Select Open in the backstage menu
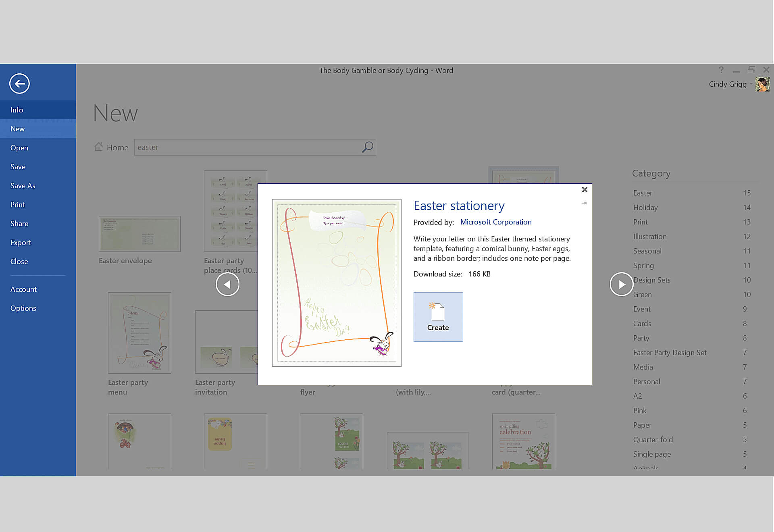 pyautogui.click(x=19, y=148)
